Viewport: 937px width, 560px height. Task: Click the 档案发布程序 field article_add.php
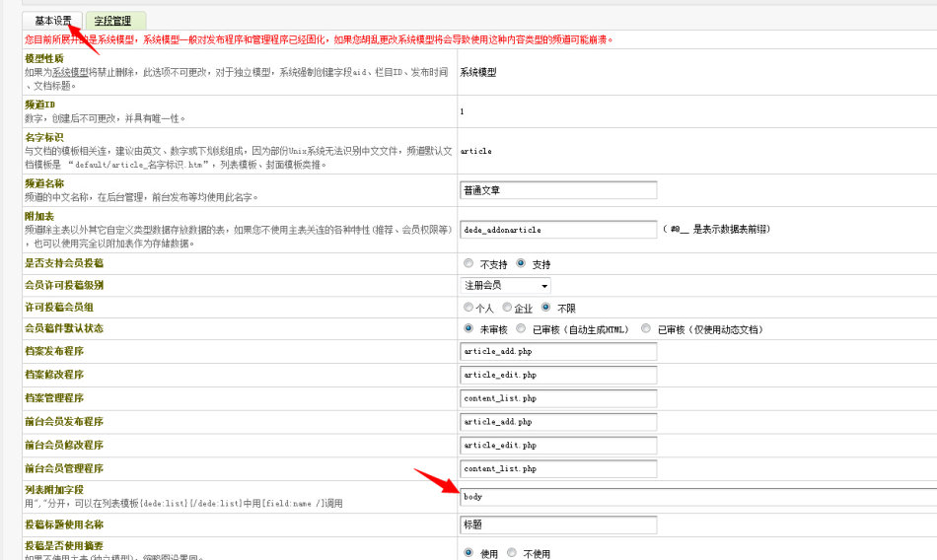558,351
